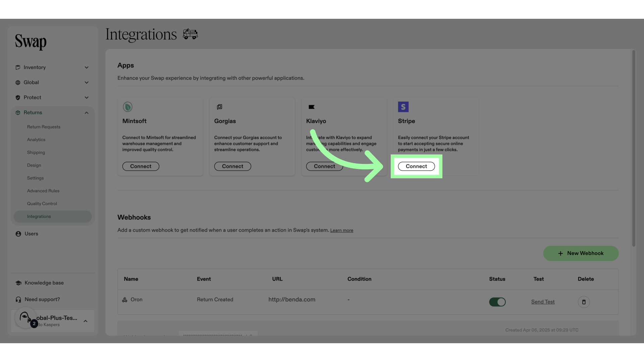
Task: Click the Swap logo
Action: [x=31, y=42]
